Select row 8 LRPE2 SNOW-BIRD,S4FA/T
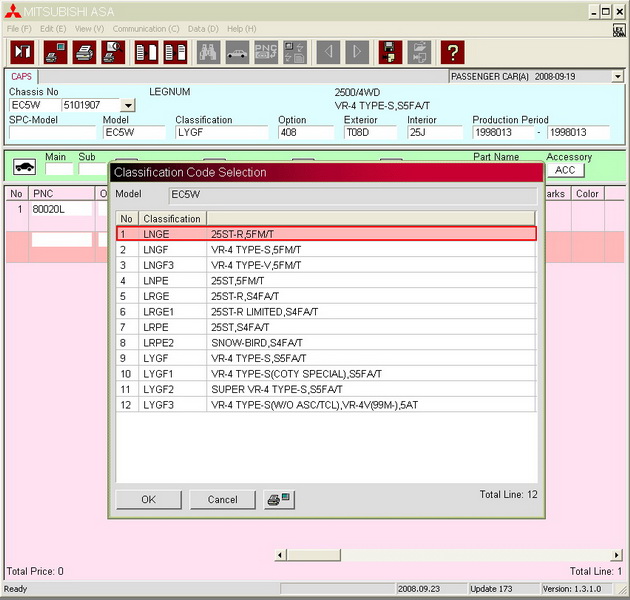The height and width of the screenshot is (600, 630). 326,343
